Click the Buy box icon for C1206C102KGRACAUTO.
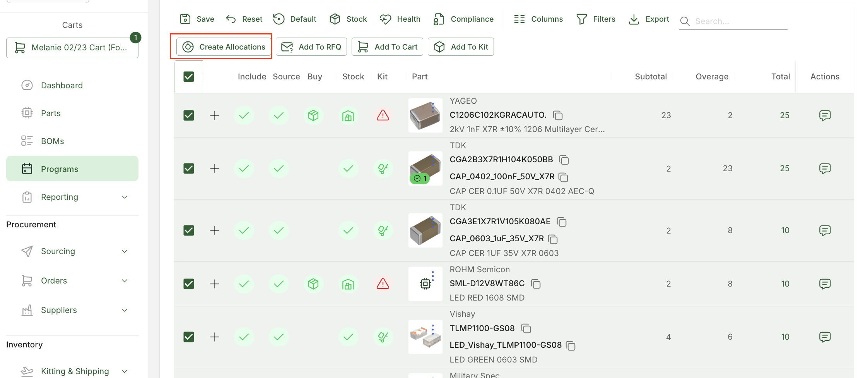Image resolution: width=868 pixels, height=378 pixels. (313, 115)
